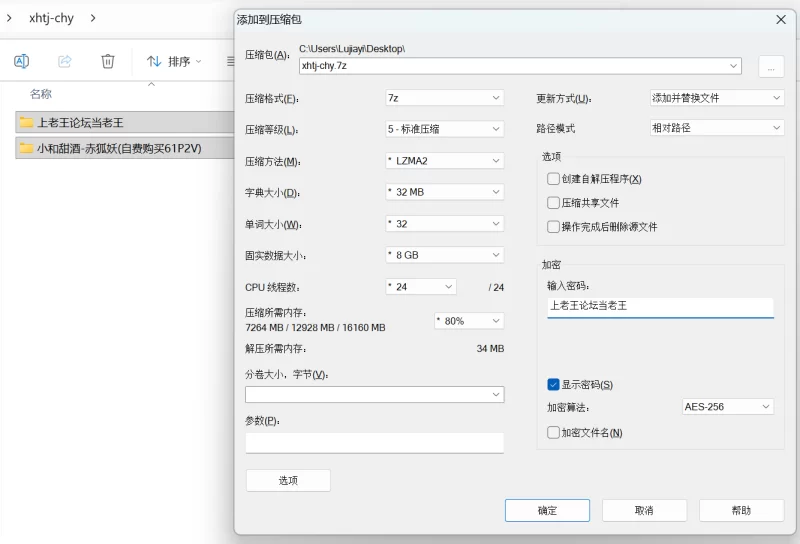Uncheck the 显示密码 checkbox

554,384
